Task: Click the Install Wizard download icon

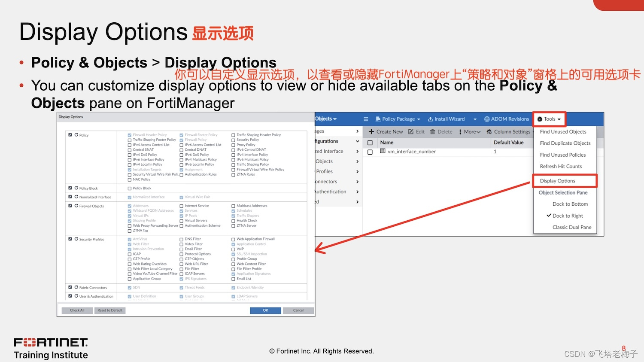Action: (x=430, y=119)
